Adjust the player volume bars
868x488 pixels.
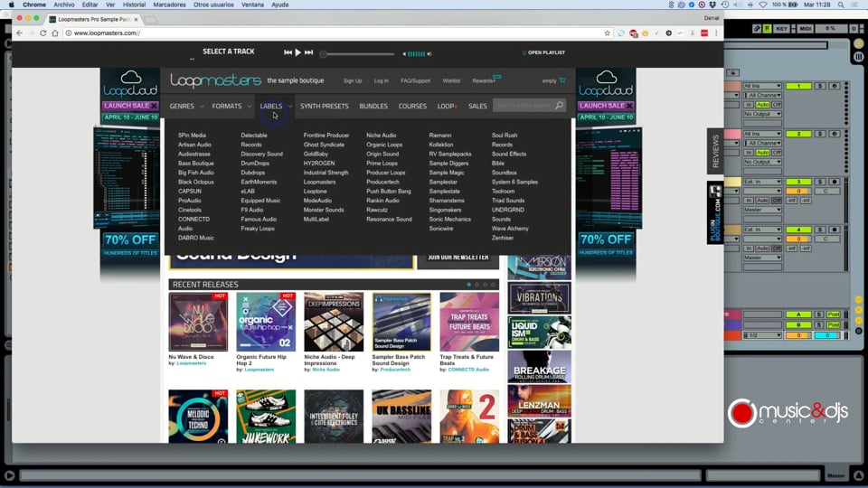coord(416,53)
